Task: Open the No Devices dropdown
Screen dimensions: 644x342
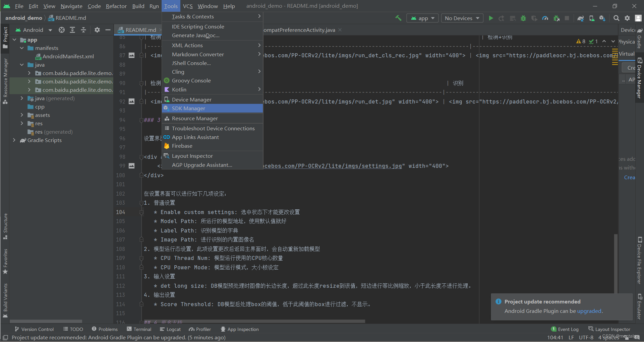Action: tap(462, 18)
